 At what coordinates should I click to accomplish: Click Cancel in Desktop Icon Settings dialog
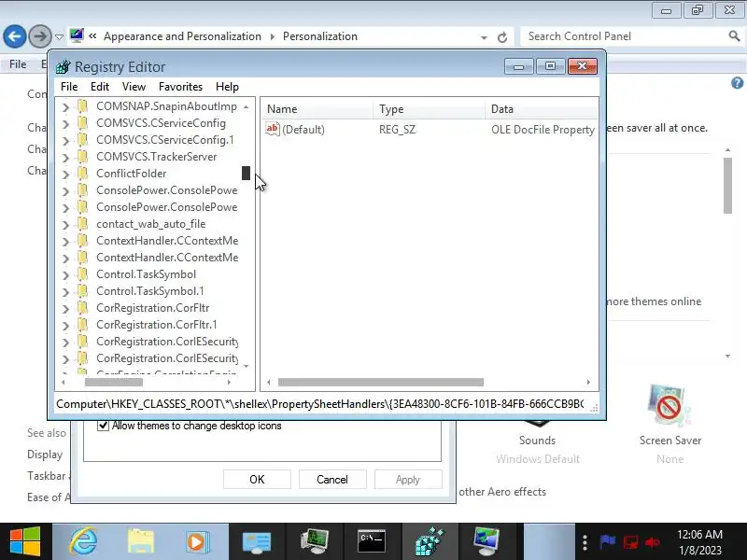tap(332, 480)
